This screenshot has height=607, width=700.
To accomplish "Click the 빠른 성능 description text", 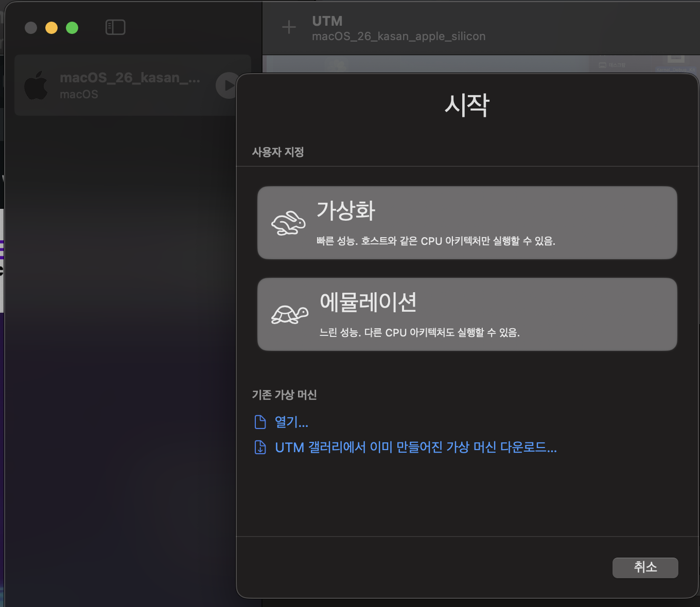I will click(x=436, y=241).
